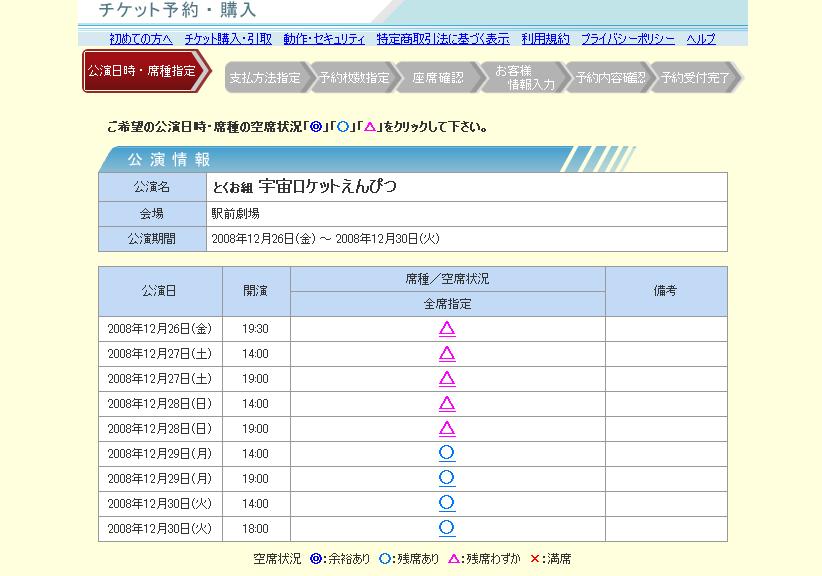Pick circle icon for Dec 30 14:00 show

click(x=447, y=503)
